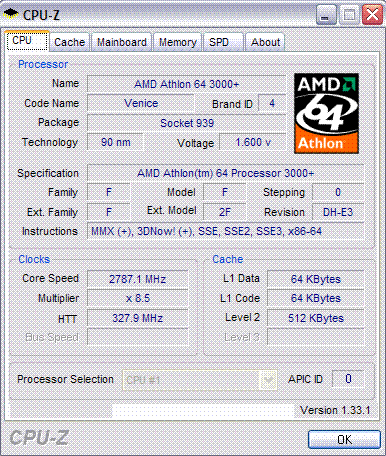
Task: Click the Core Speed value field
Action: (x=138, y=279)
